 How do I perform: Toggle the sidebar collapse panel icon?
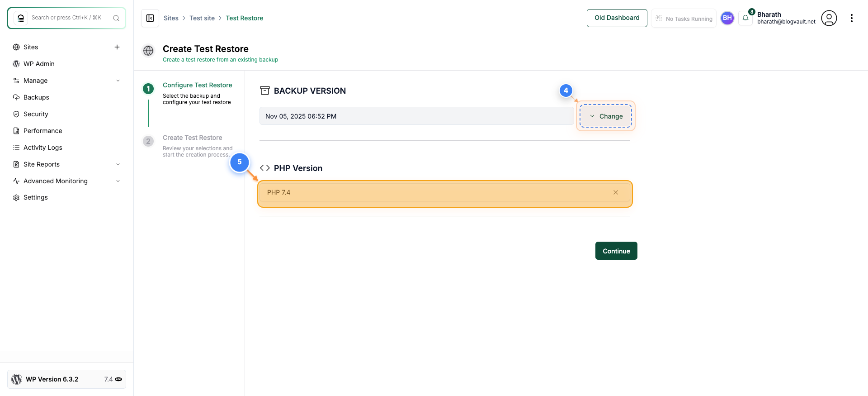click(x=150, y=18)
